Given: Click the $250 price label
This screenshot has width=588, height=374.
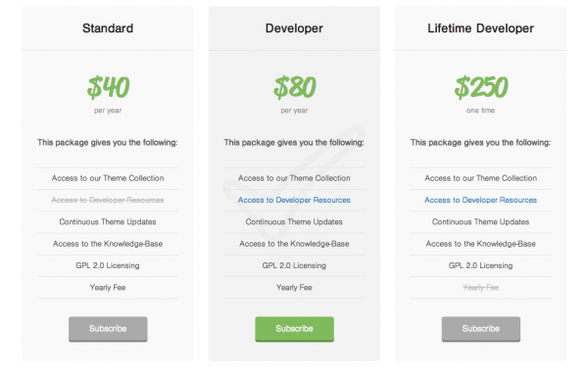Looking at the screenshot, I should click(481, 87).
